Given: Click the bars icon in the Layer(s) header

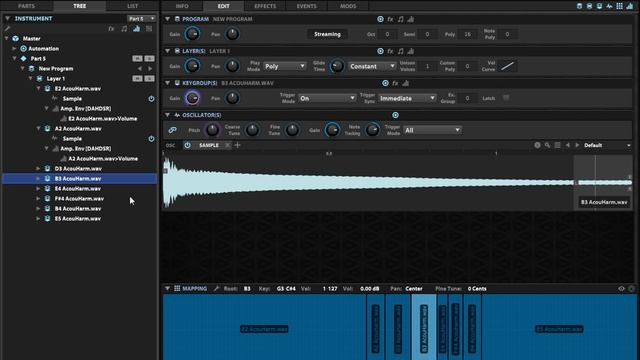Looking at the screenshot, I should [x=411, y=51].
